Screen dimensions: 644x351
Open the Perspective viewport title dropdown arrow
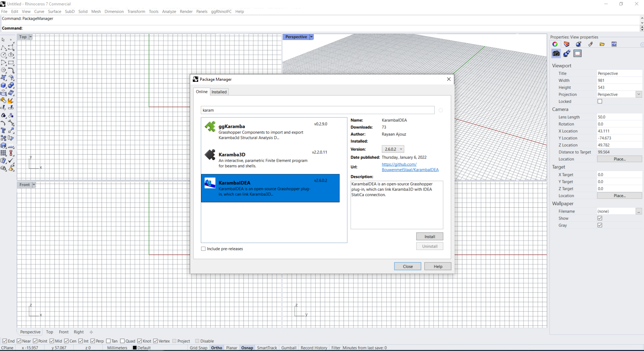click(311, 37)
